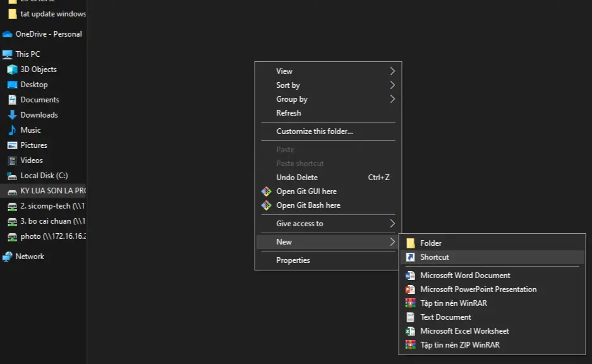
Task: Select Undo Delete in context menu
Action: [x=297, y=178]
